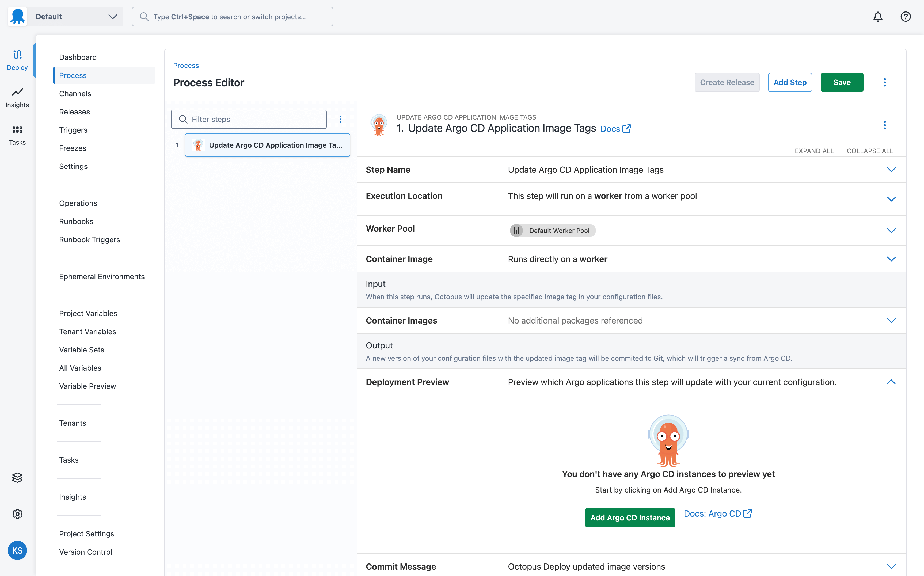Expand the Step Name section
The image size is (924, 576).
pyautogui.click(x=891, y=170)
